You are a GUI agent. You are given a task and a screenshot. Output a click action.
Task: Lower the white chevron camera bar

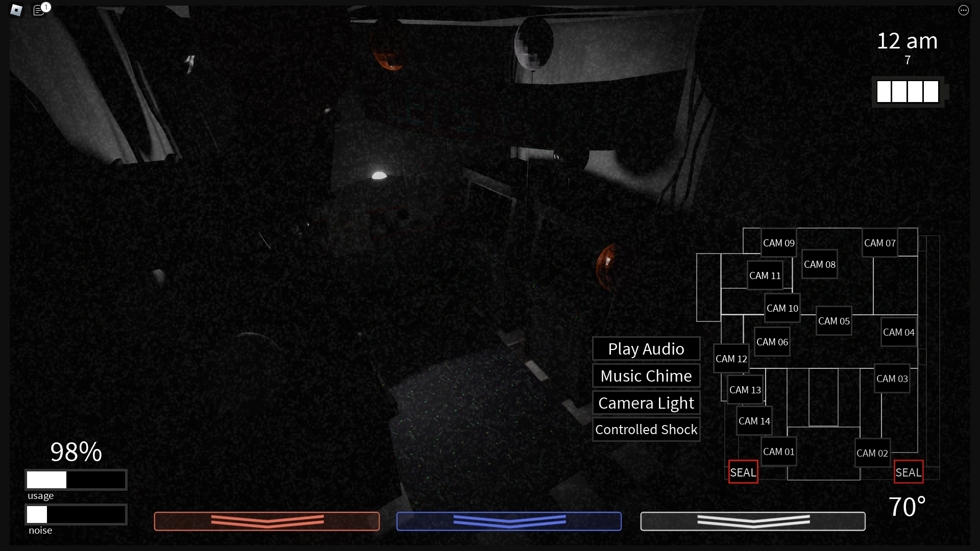(753, 521)
